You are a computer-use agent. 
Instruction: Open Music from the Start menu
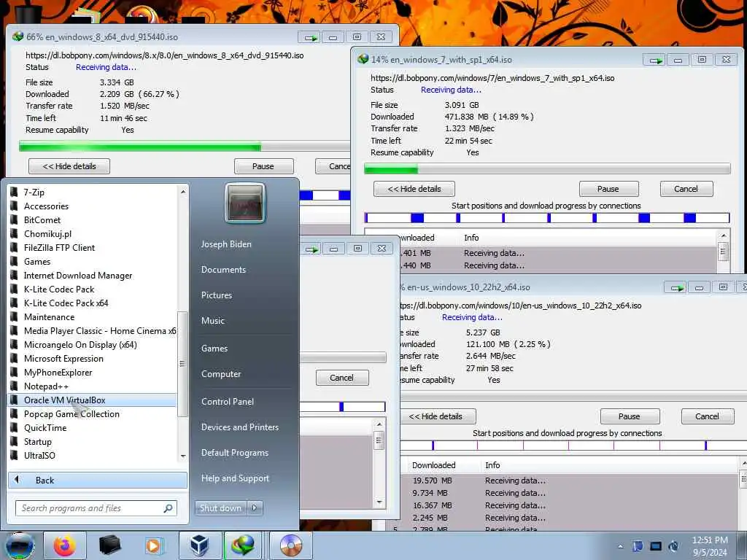click(212, 321)
